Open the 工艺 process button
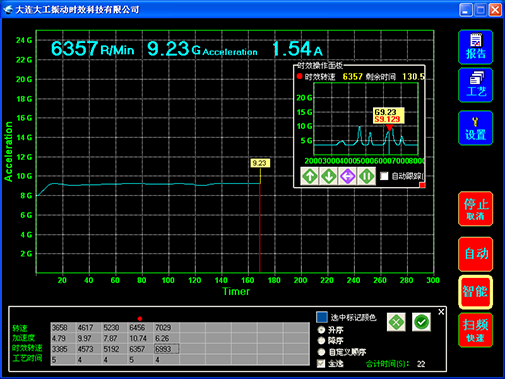 475,85
